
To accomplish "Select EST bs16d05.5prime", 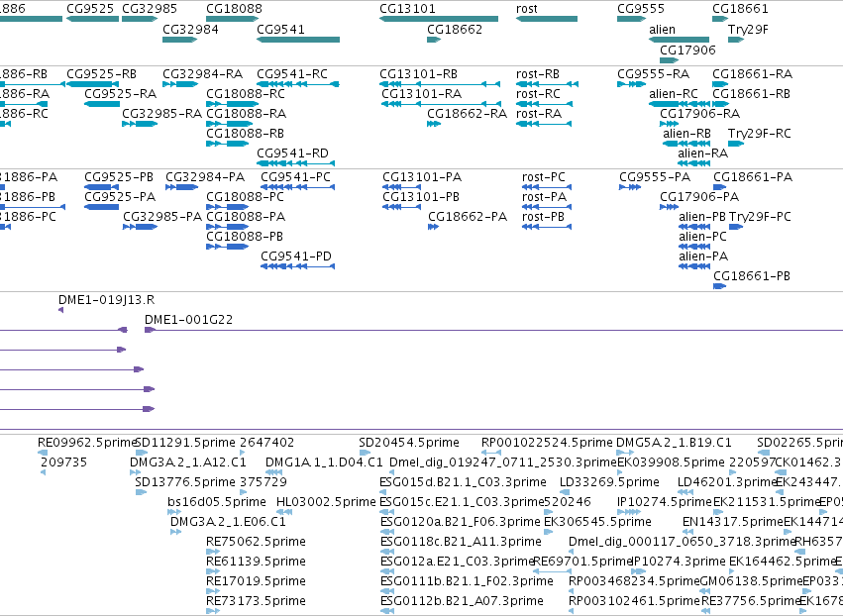I will 217,502.
